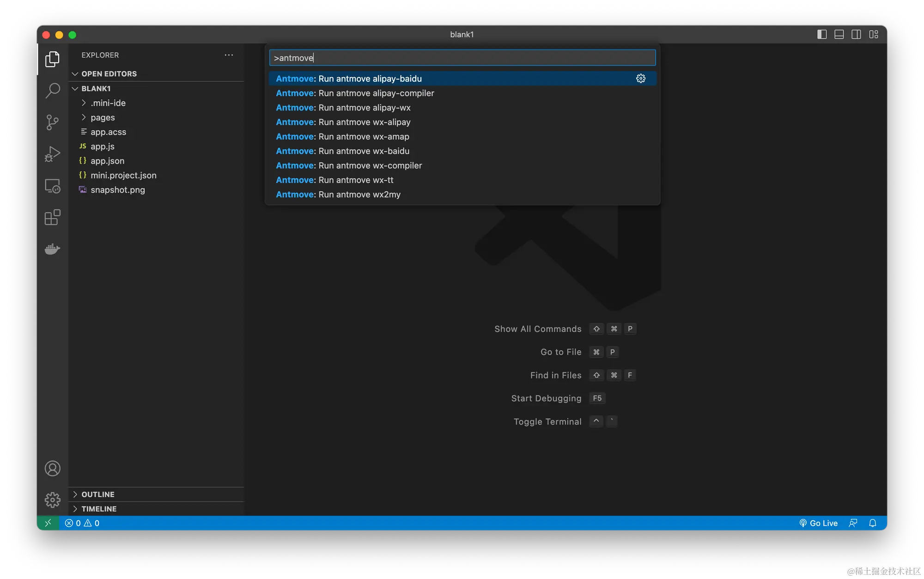Viewport: 924px width, 579px height.
Task: Select Run antmove wx-alipay command
Action: pyautogui.click(x=343, y=122)
